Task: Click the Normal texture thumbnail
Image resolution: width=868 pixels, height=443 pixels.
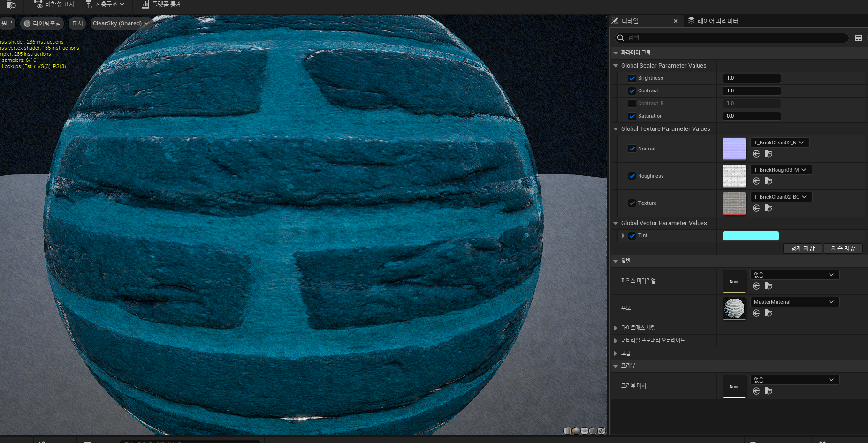Action: click(734, 149)
